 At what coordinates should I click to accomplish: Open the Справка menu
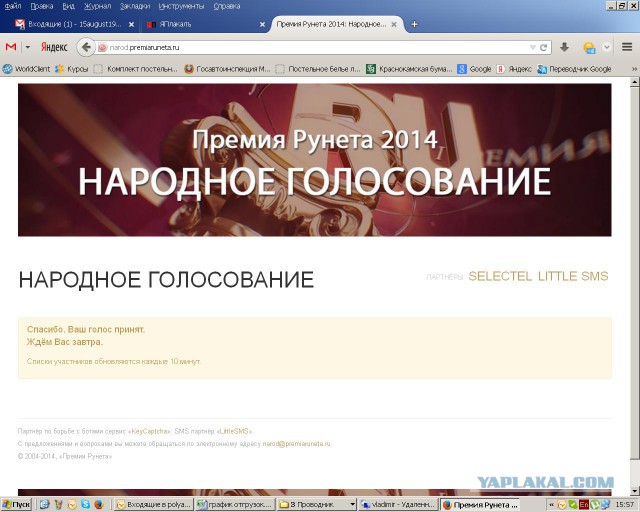227,6
